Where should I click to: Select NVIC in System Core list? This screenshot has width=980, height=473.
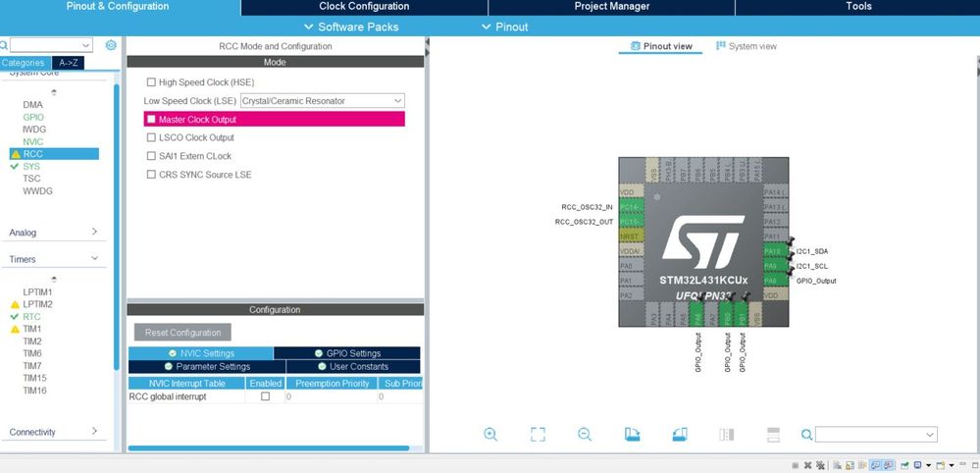[33, 142]
